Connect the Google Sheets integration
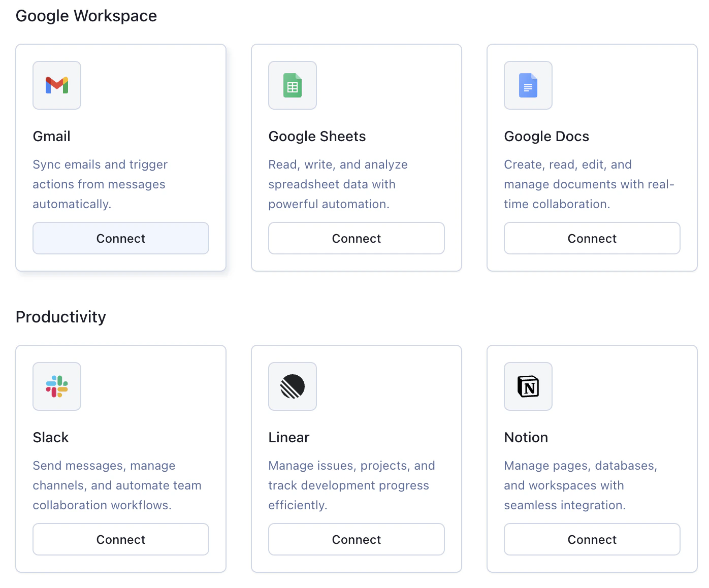This screenshot has height=588, width=709. pos(357,238)
